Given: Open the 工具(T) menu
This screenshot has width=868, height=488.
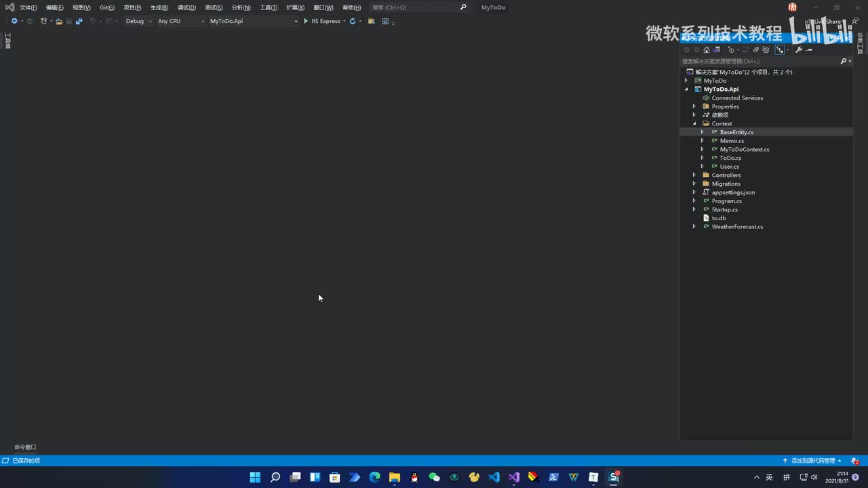Looking at the screenshot, I should pyautogui.click(x=269, y=7).
